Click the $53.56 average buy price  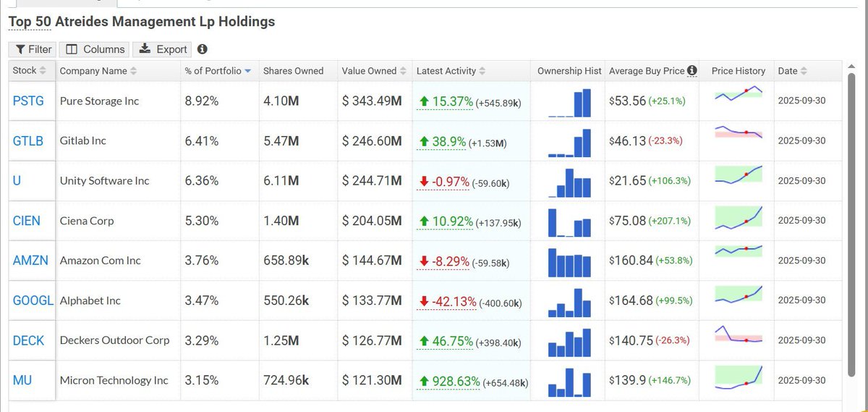tap(627, 101)
